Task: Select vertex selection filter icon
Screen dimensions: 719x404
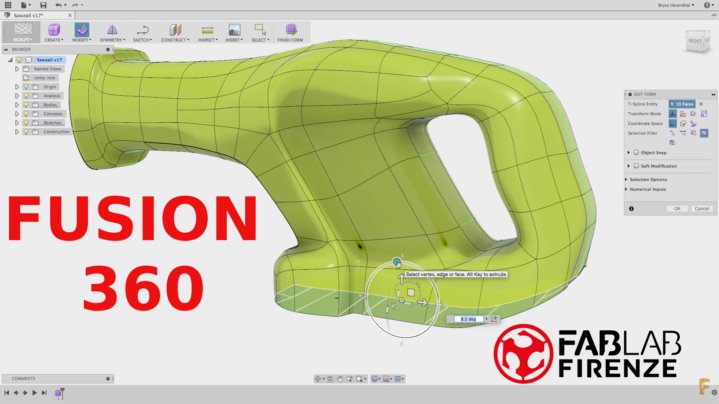Action: click(673, 133)
